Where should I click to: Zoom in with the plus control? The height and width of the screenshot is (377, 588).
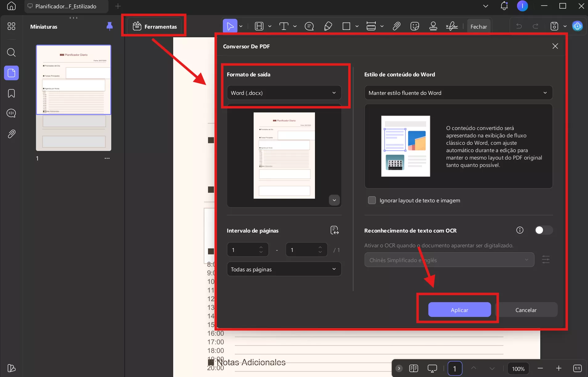(x=558, y=368)
